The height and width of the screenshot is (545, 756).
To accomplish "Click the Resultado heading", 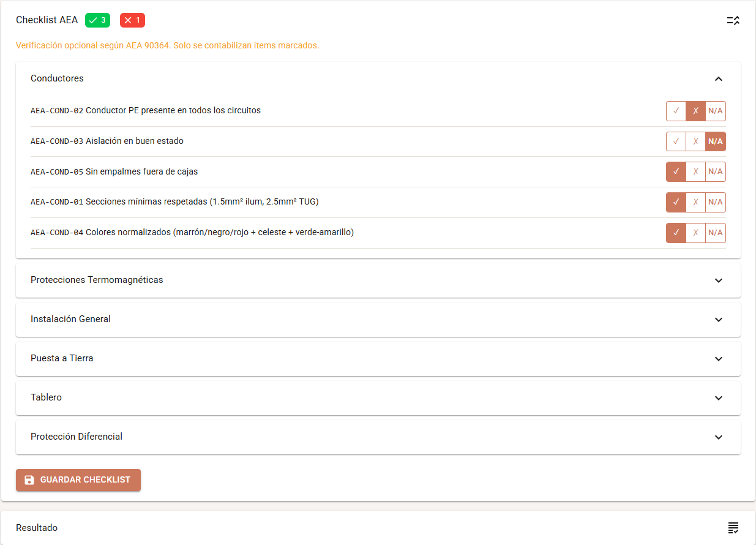I will point(37,528).
